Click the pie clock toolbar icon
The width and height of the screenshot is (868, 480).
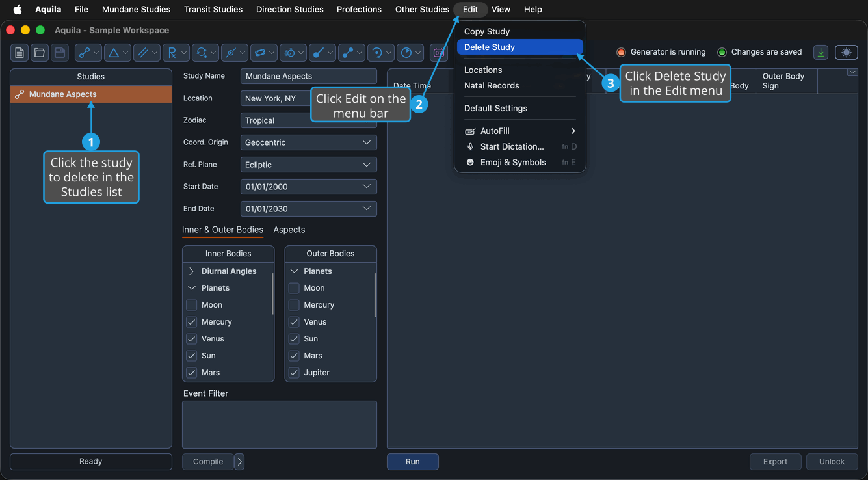[x=410, y=53]
